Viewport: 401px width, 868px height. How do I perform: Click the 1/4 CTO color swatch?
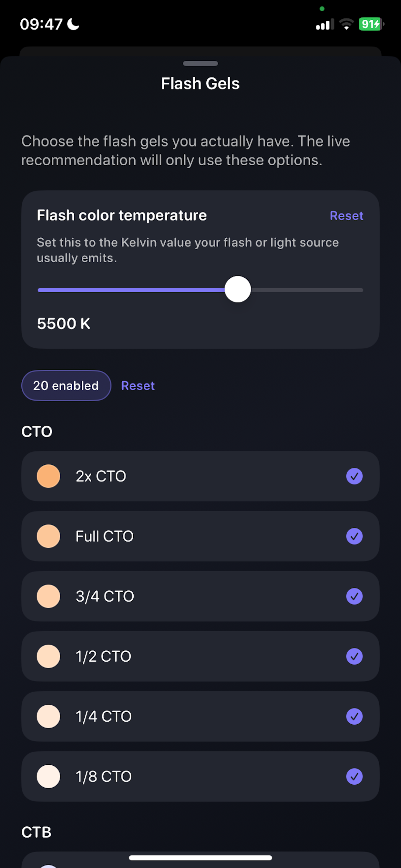[x=48, y=716]
